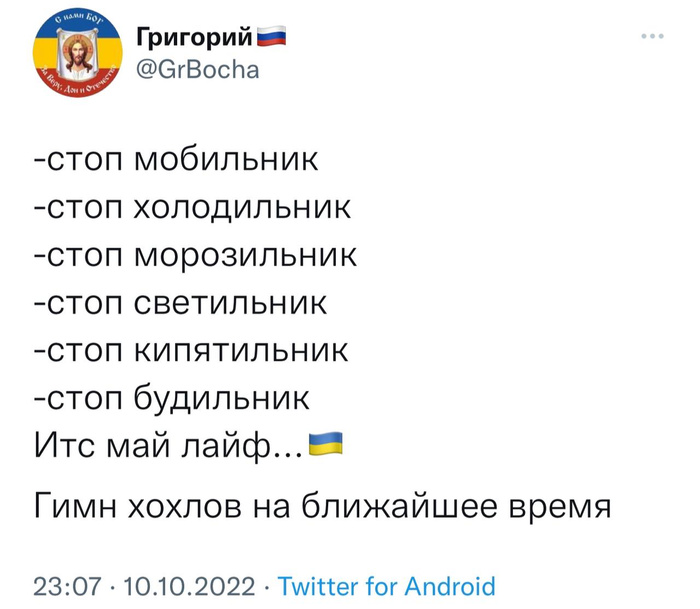Open the Twitter for Android source link
This screenshot has width=700, height=609.
coord(385,585)
